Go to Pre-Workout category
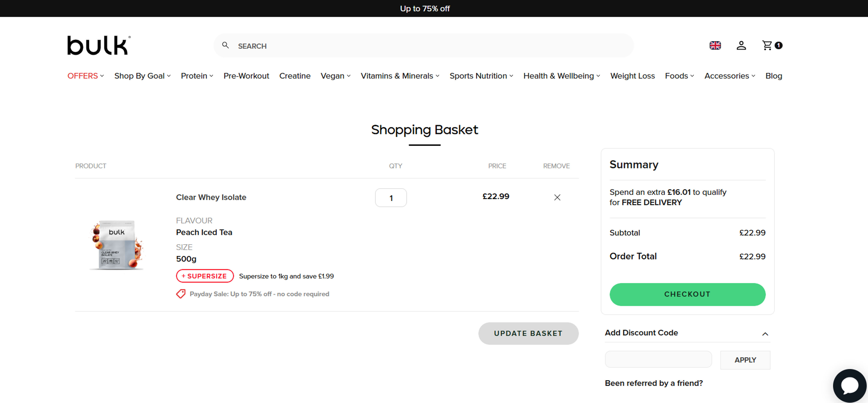Viewport: 868px width, 403px height. (x=246, y=76)
